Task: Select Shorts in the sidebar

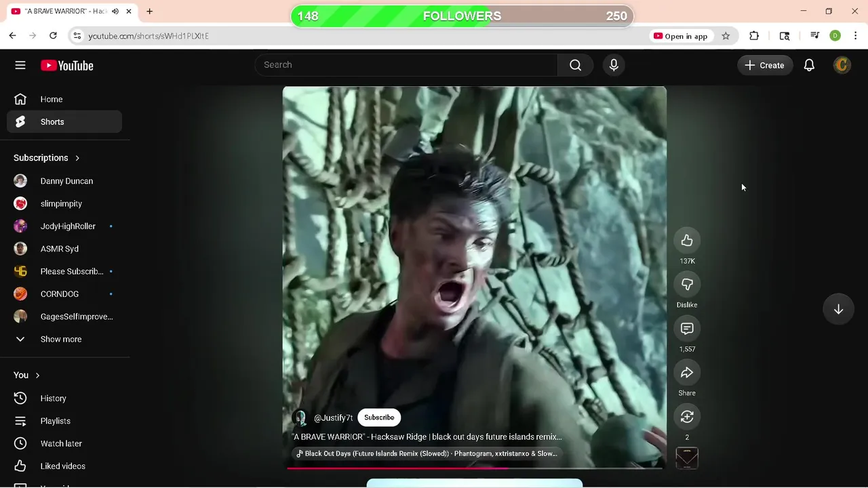Action: point(64,122)
